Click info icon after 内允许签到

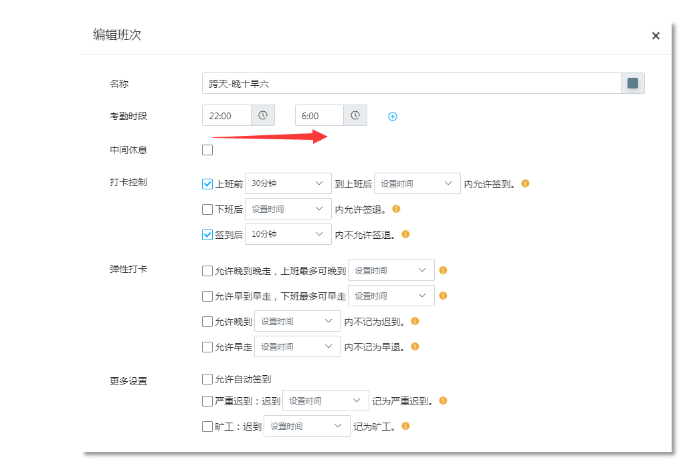[x=525, y=184]
